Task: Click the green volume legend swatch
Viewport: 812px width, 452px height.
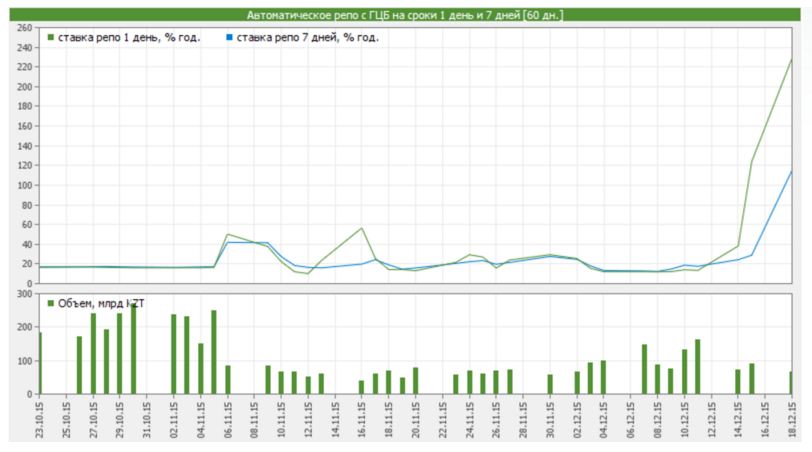Action: (51, 302)
